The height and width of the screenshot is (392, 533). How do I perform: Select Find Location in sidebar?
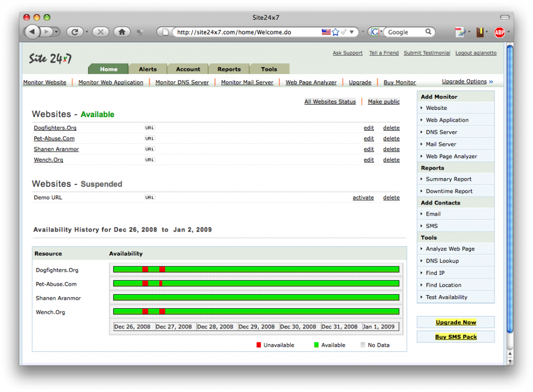443,285
